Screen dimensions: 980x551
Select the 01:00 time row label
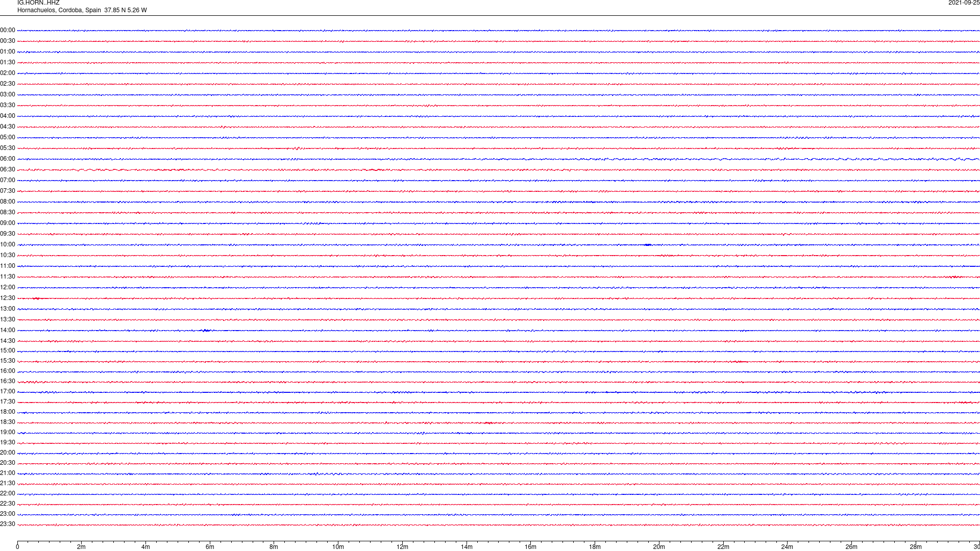[8, 52]
